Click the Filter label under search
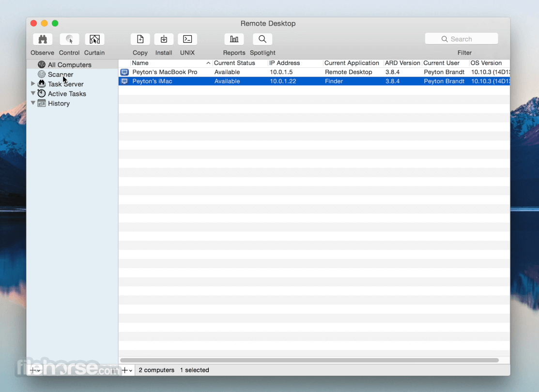Screen dimensions: 539x392 pyautogui.click(x=464, y=53)
